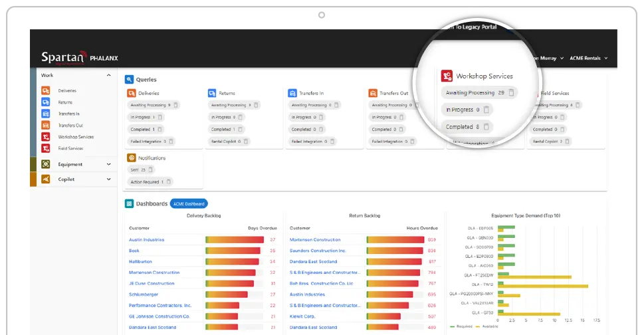The image size is (644, 335).
Task: Open Kiewit Corp. customer link
Action: (302, 316)
